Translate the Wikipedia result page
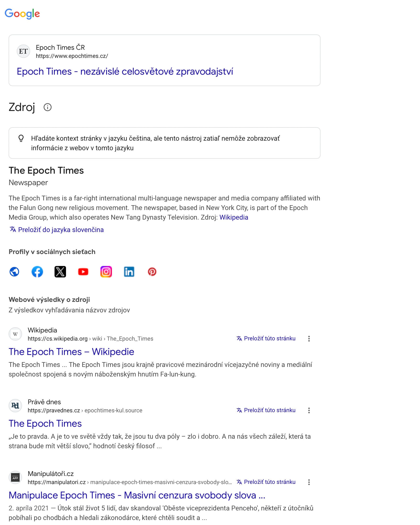Viewport: 420px width, 525px height. click(266, 338)
